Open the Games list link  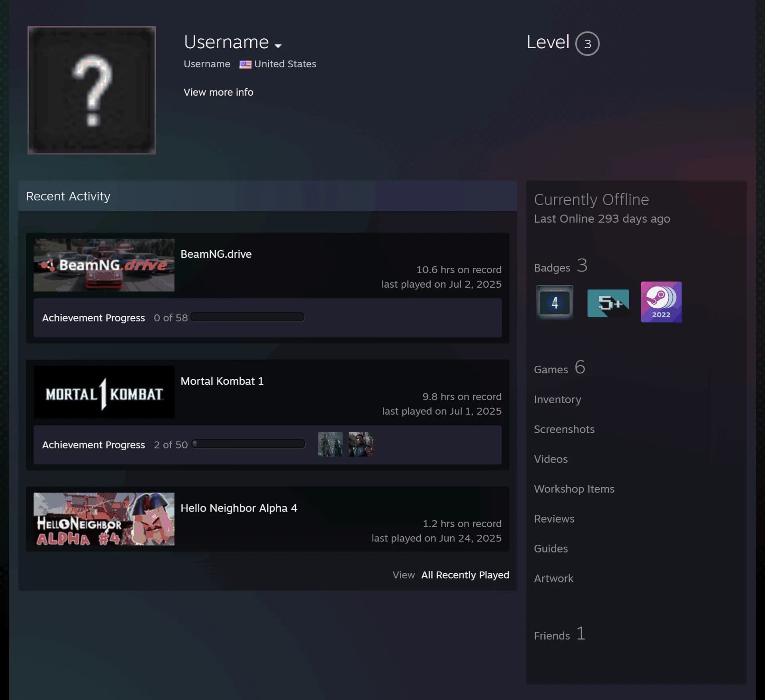[x=559, y=367]
